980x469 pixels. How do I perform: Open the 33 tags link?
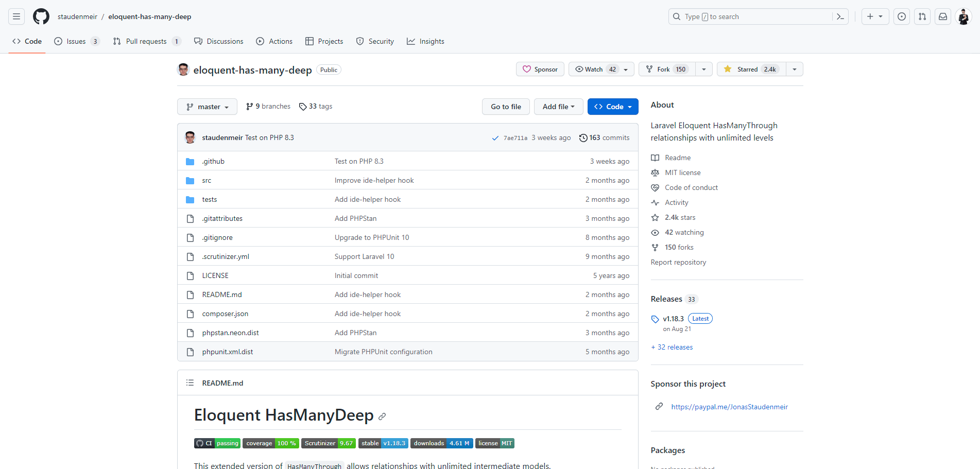coord(316,106)
